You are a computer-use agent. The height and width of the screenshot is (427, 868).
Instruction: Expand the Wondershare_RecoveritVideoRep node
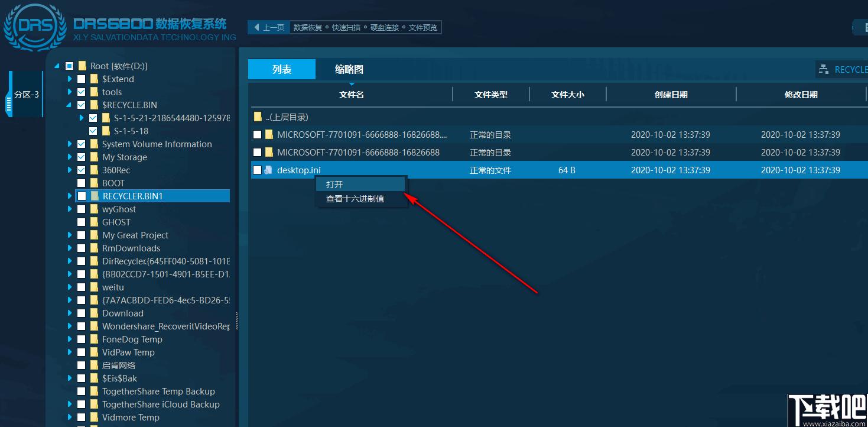pyautogui.click(x=70, y=326)
